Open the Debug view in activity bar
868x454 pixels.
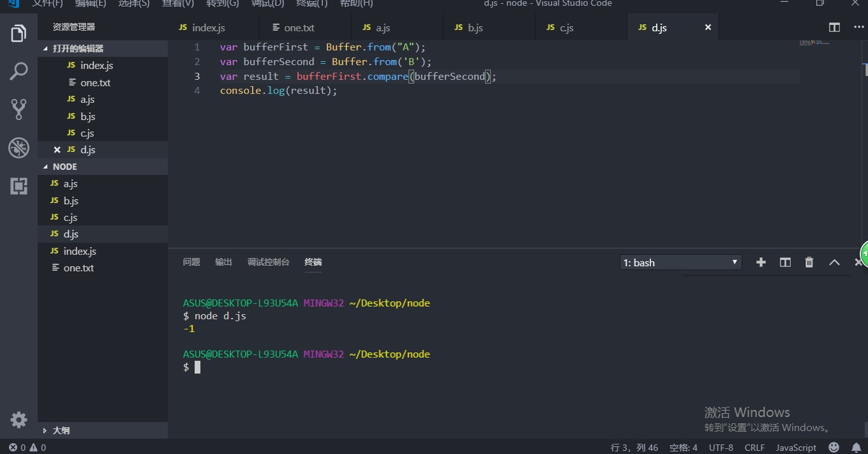tap(19, 148)
